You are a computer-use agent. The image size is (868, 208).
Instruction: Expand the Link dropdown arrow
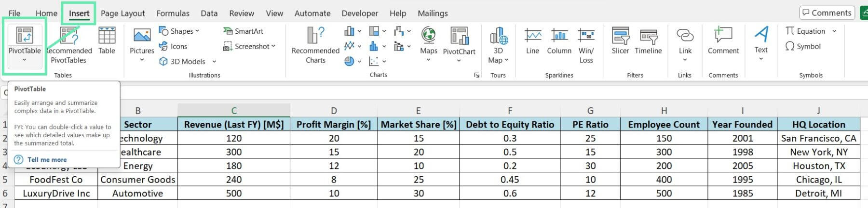pos(685,60)
